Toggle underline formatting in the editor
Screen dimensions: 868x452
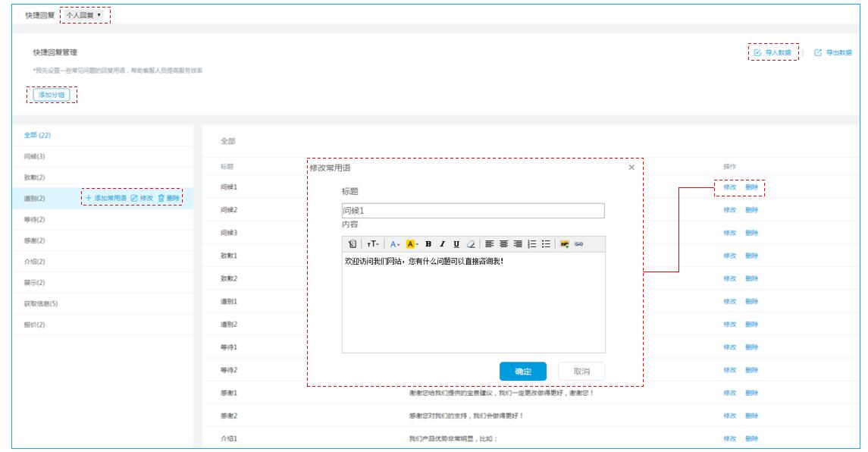point(456,244)
